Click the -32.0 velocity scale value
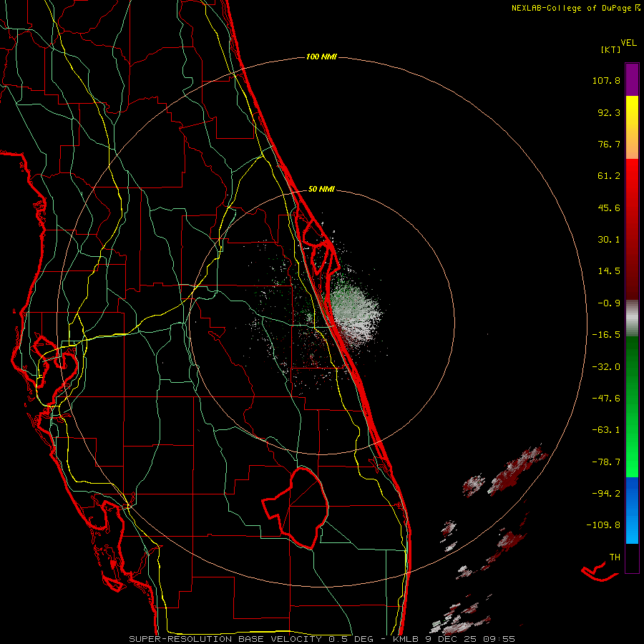Image resolution: width=644 pixels, height=644 pixels. click(606, 367)
